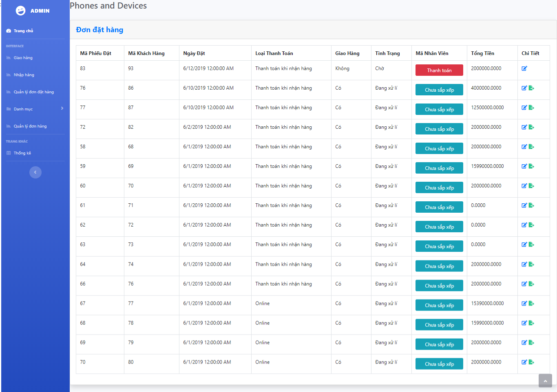Click the scroll-to-top arrow button
Viewport: 557px width, 392px height.
(545, 381)
